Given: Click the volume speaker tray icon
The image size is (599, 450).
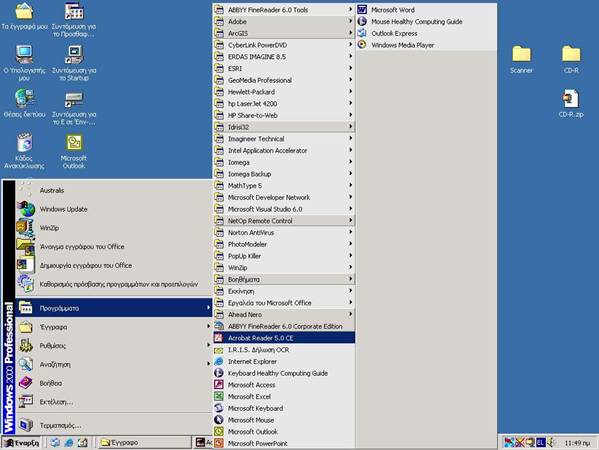Looking at the screenshot, I should tap(550, 443).
